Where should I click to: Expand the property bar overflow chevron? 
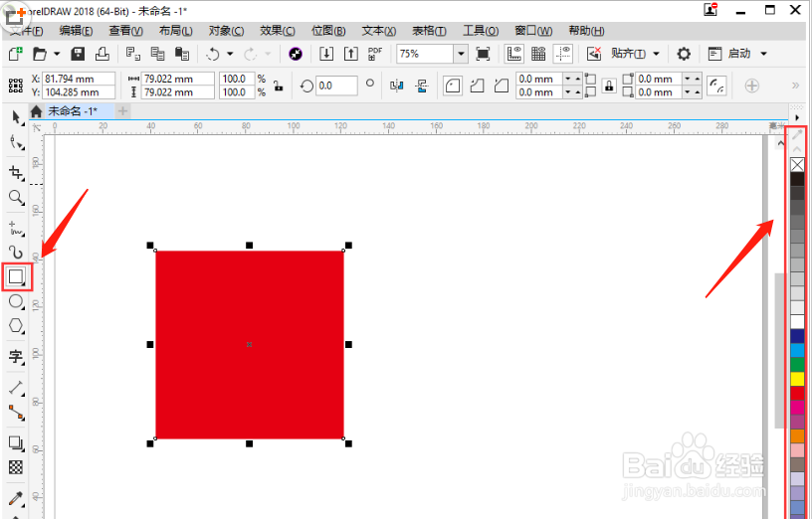tap(795, 86)
